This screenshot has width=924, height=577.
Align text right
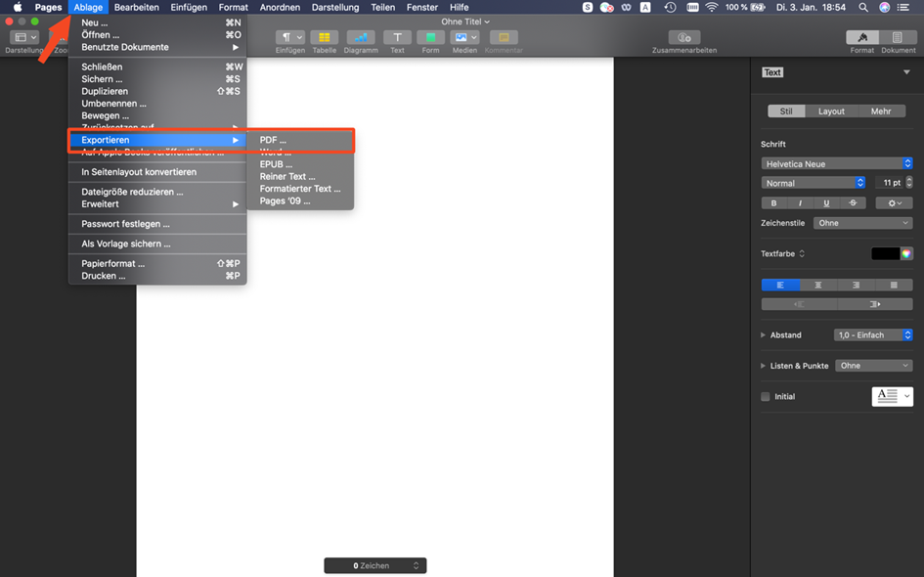[856, 286]
